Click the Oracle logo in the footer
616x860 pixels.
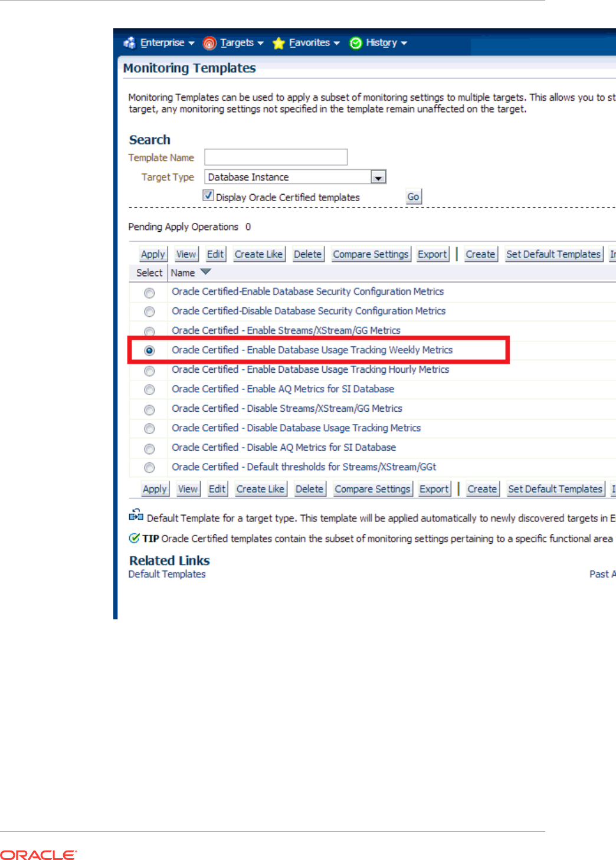pyautogui.click(x=38, y=855)
